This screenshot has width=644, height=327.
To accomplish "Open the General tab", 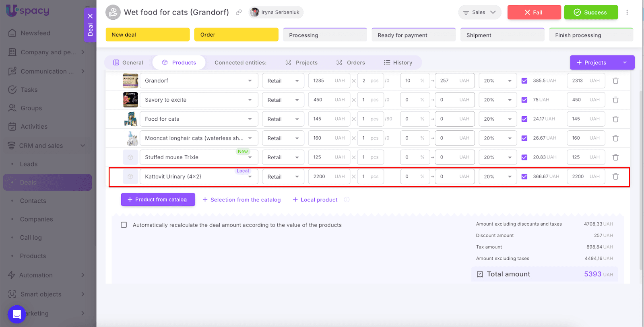I will (x=128, y=63).
